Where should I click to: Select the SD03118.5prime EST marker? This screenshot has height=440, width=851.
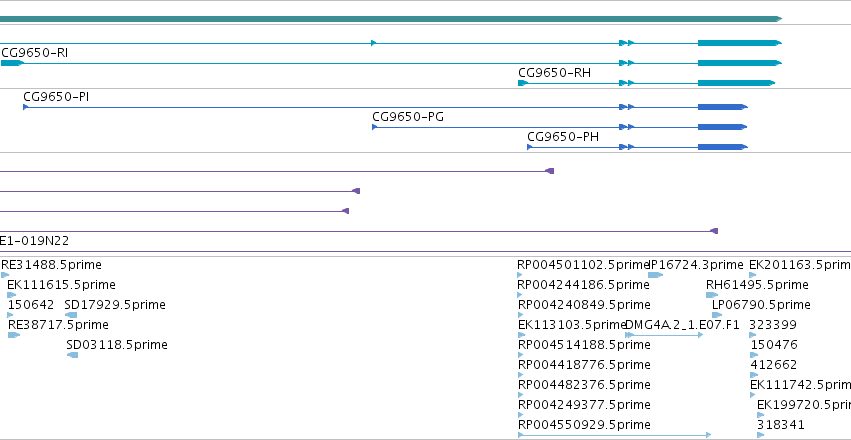tap(72, 355)
